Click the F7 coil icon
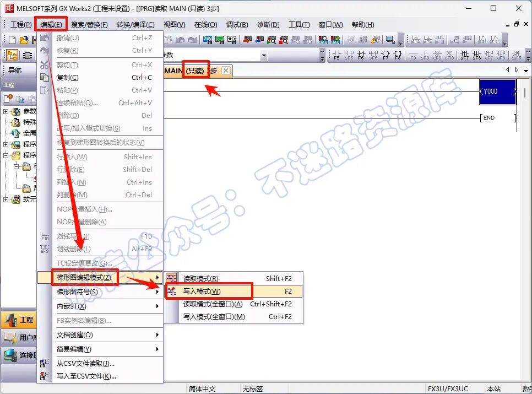The width and height of the screenshot is (532, 394). (386, 55)
